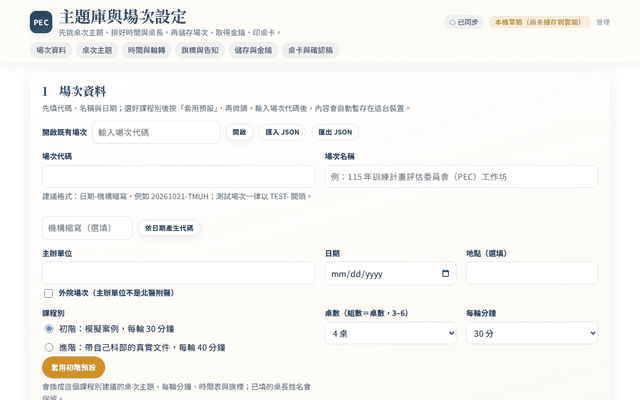Focus the 輸入場次代碼 input field
Image resolution: width=640 pixels, height=400 pixels.
pyautogui.click(x=156, y=132)
